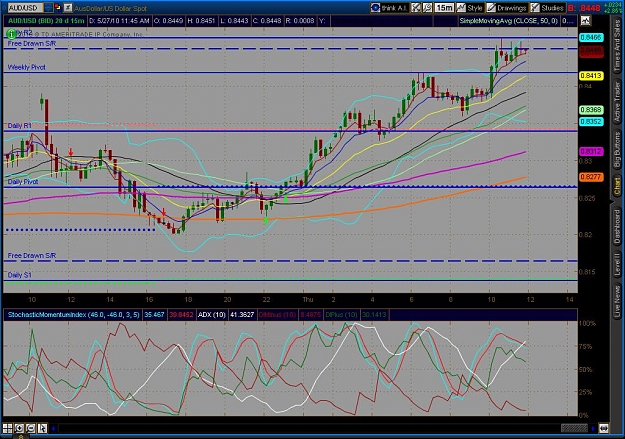Open the Times And Sales side tab

617,45
